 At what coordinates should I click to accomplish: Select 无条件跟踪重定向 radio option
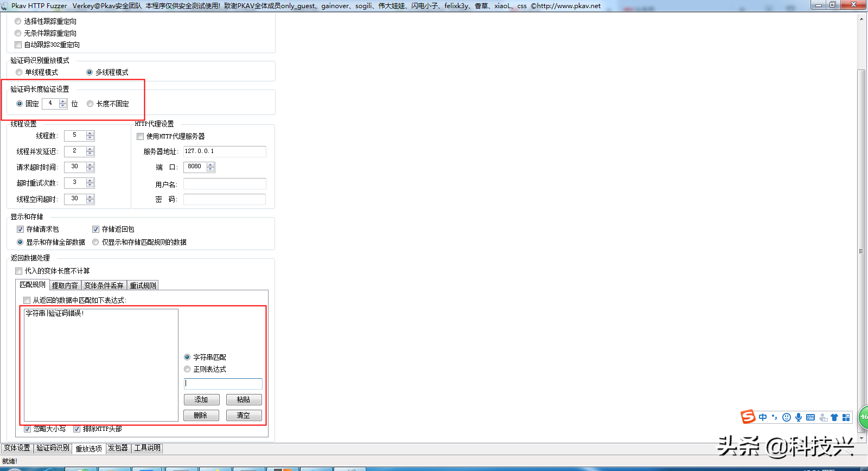18,33
